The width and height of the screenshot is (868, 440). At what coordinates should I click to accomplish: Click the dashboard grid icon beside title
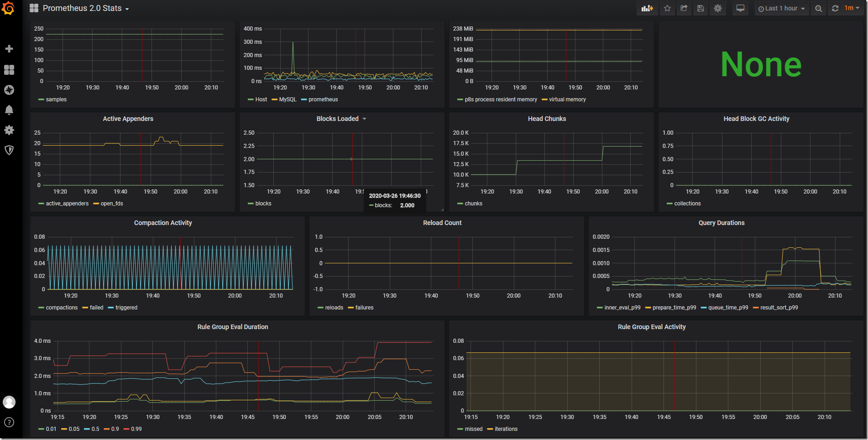click(x=34, y=8)
